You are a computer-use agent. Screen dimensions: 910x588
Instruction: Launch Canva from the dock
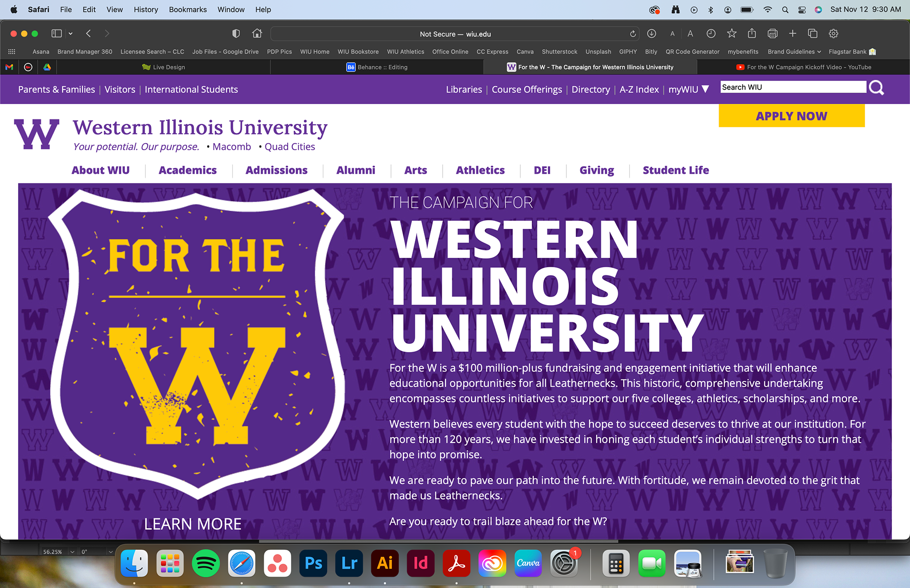coord(528,563)
